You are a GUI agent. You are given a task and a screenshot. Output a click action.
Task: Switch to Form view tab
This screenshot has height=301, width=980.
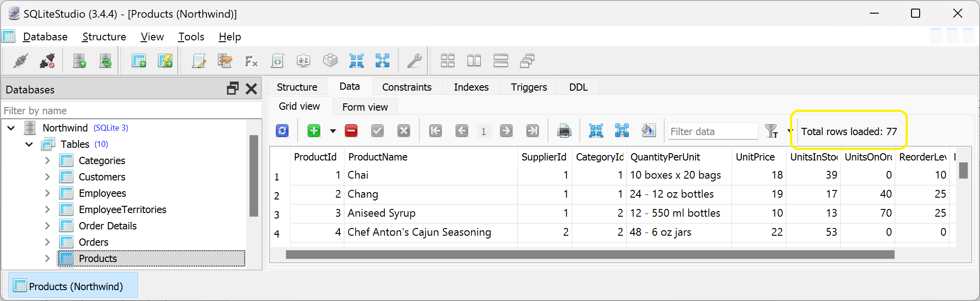click(x=365, y=107)
